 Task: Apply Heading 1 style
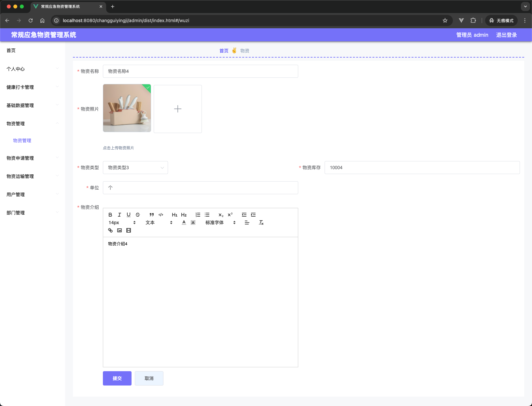tap(175, 215)
